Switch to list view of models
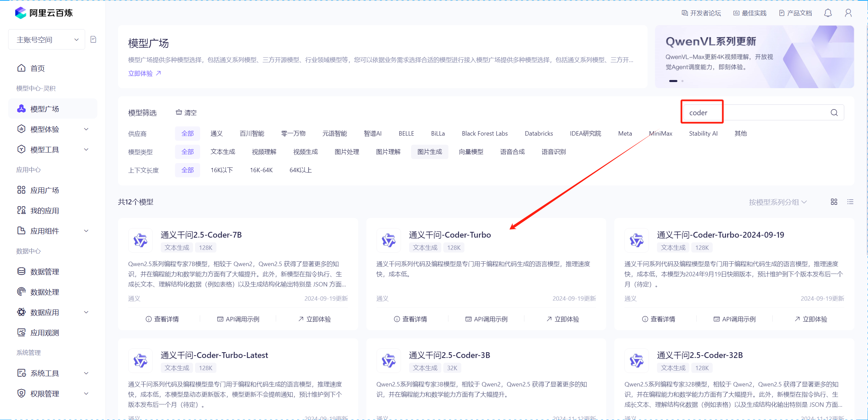Image resolution: width=868 pixels, height=420 pixels. point(850,202)
